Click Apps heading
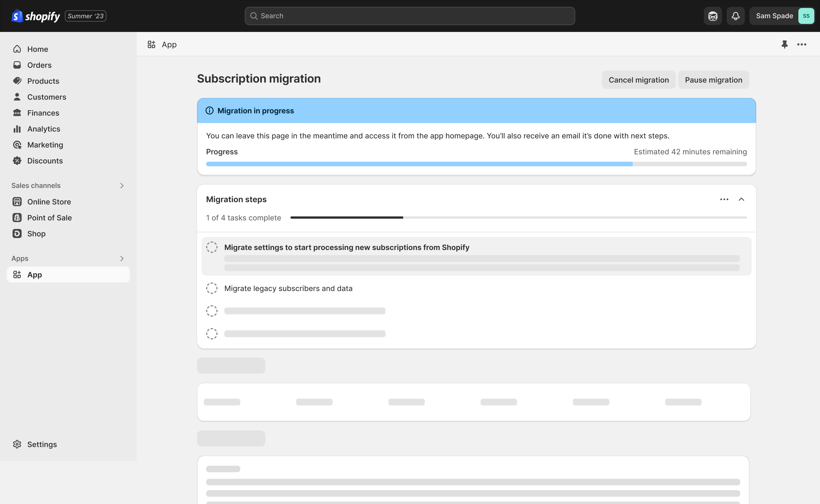 pos(20,259)
